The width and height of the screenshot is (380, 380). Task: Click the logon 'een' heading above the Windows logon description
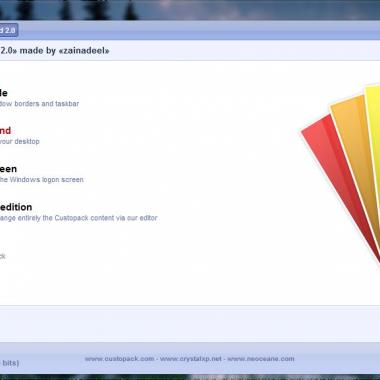click(8, 169)
